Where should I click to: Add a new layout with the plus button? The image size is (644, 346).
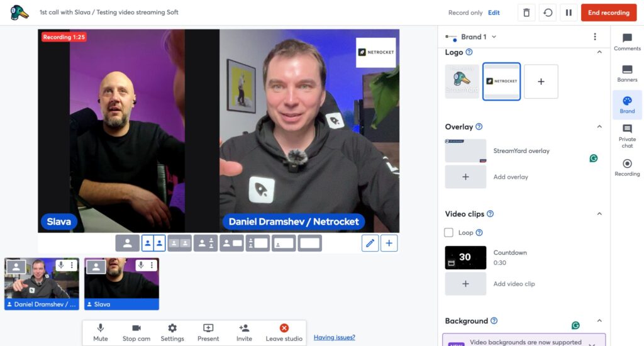point(389,243)
